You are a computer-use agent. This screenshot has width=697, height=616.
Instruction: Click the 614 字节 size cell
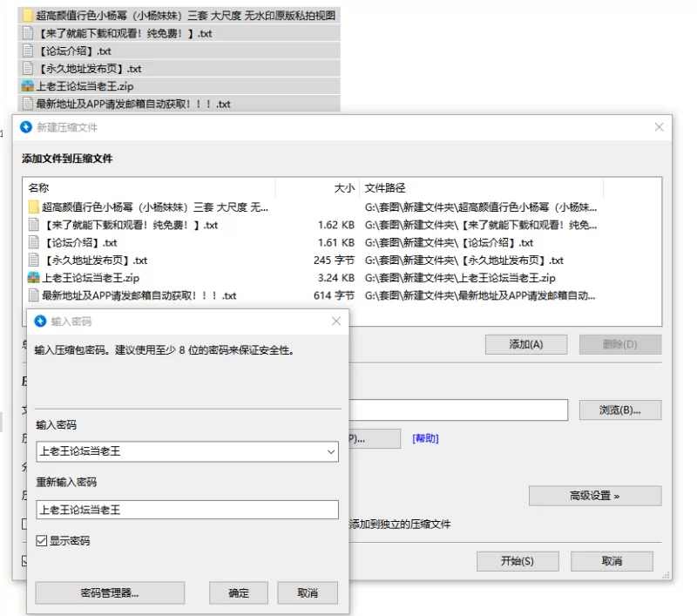(x=334, y=295)
